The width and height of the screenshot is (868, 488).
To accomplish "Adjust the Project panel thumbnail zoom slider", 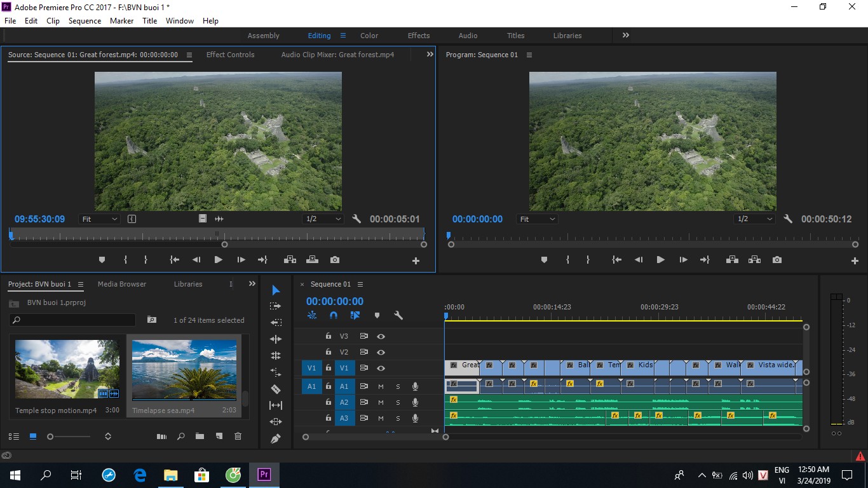I will pos(69,437).
